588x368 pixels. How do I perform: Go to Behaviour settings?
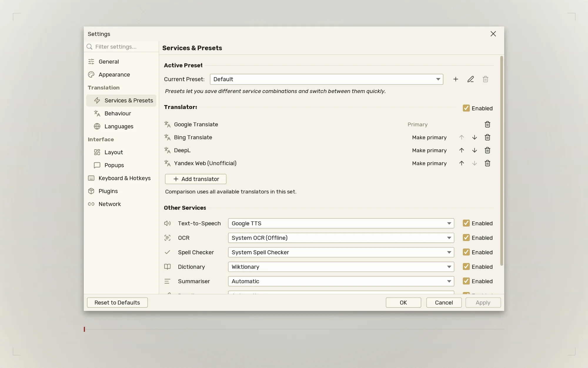point(121,113)
